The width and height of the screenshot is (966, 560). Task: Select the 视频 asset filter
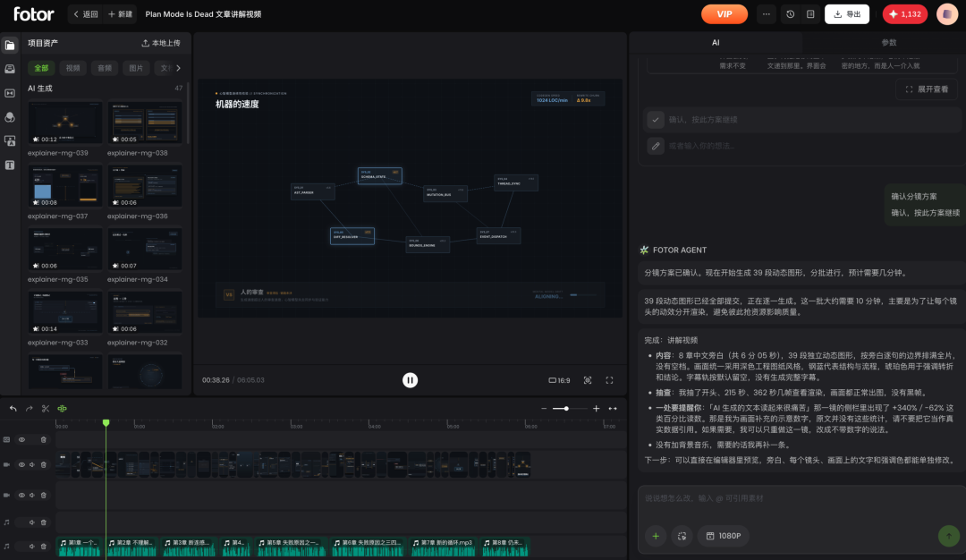tap(72, 68)
